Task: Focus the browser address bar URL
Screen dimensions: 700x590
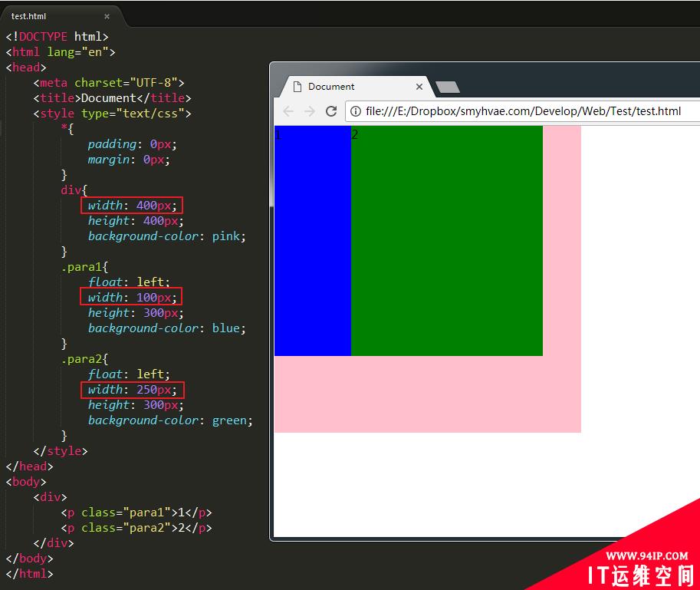Action: click(x=523, y=111)
